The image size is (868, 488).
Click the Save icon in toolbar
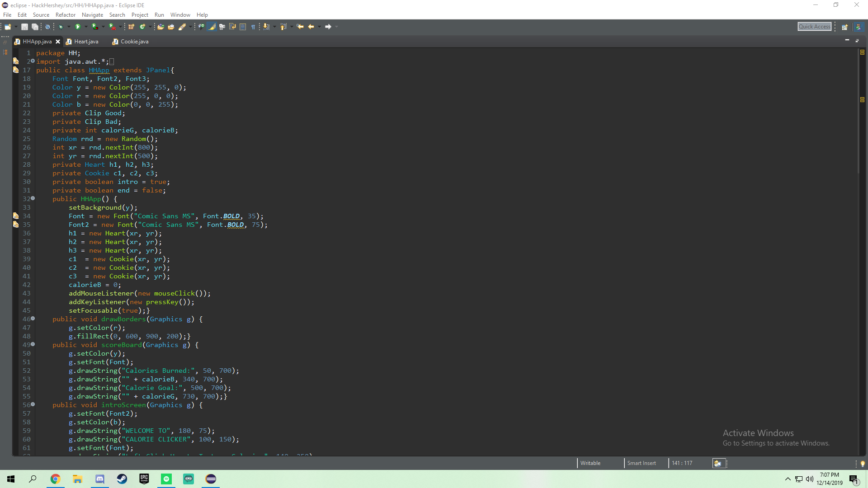(24, 27)
